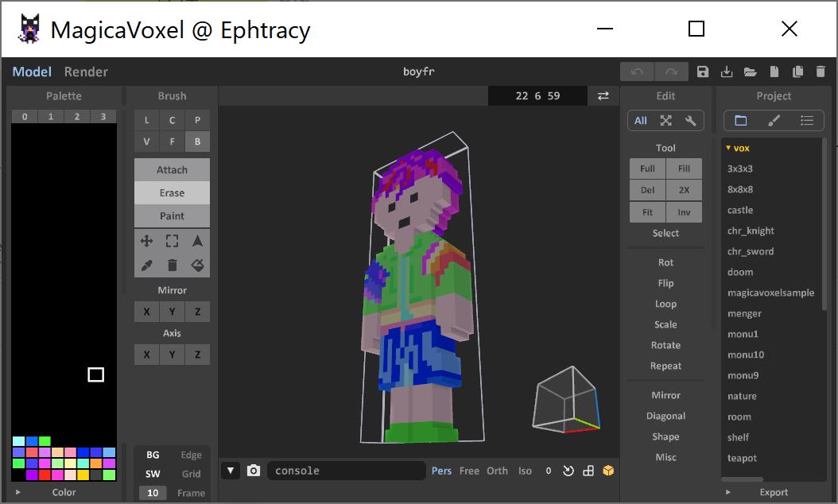Image resolution: width=838 pixels, height=504 pixels.
Task: Expand the Color panel at bottom left
Action: 18,492
